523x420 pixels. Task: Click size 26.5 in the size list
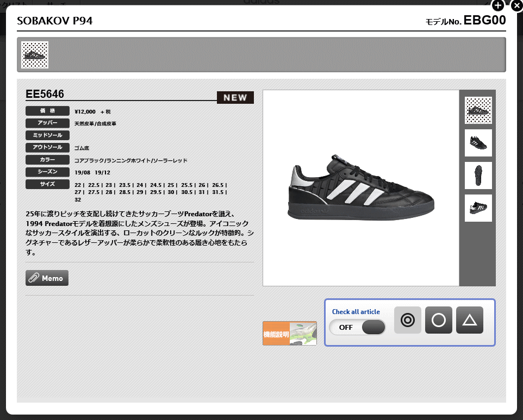pos(218,185)
